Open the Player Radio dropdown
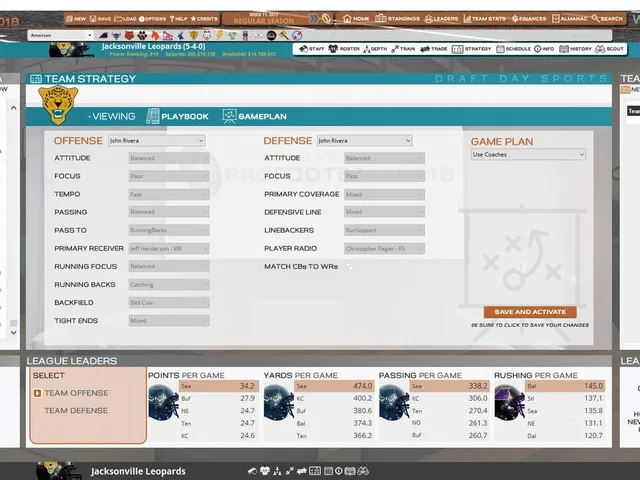This screenshot has width=640, height=480. (x=384, y=248)
